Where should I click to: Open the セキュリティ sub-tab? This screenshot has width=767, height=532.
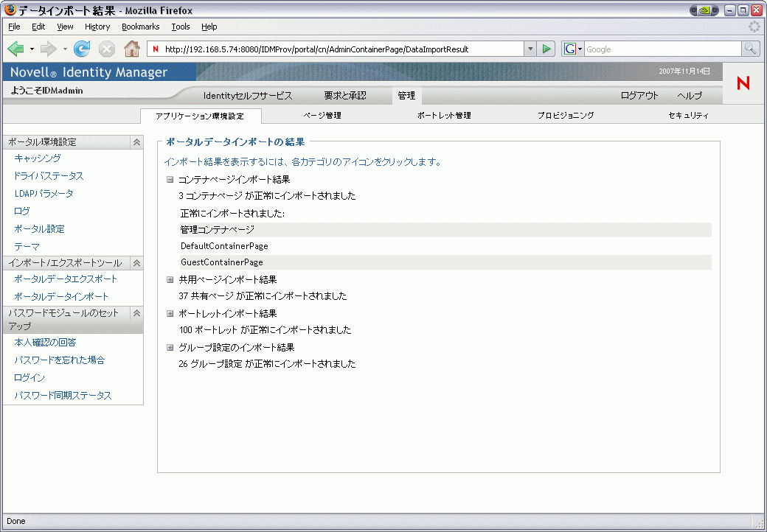[x=688, y=115]
